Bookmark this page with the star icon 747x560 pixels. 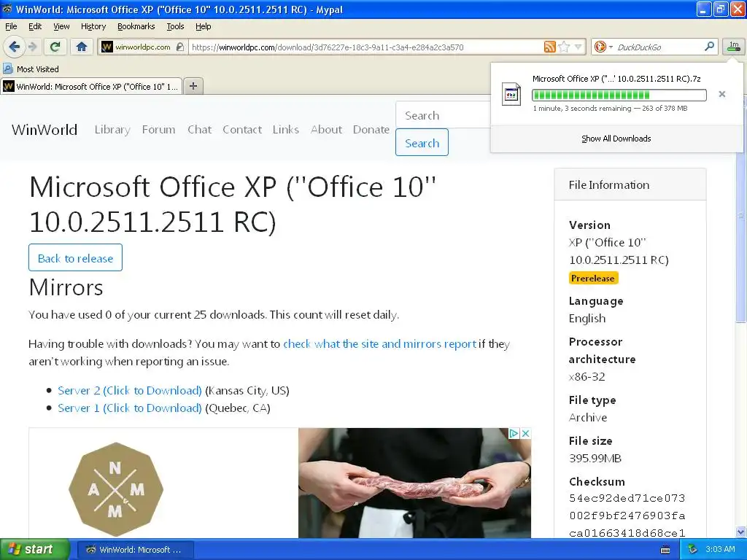[564, 47]
